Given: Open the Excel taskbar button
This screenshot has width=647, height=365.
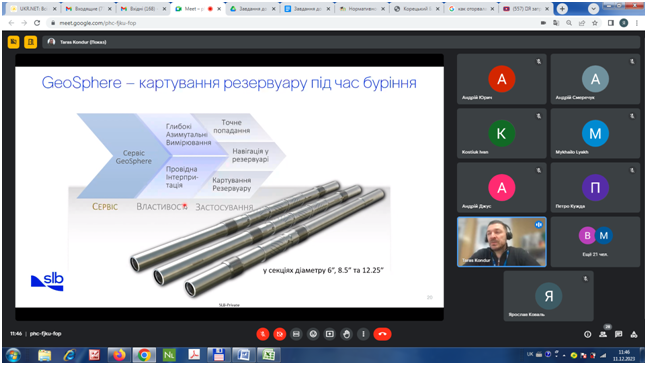Looking at the screenshot, I should tap(269, 355).
